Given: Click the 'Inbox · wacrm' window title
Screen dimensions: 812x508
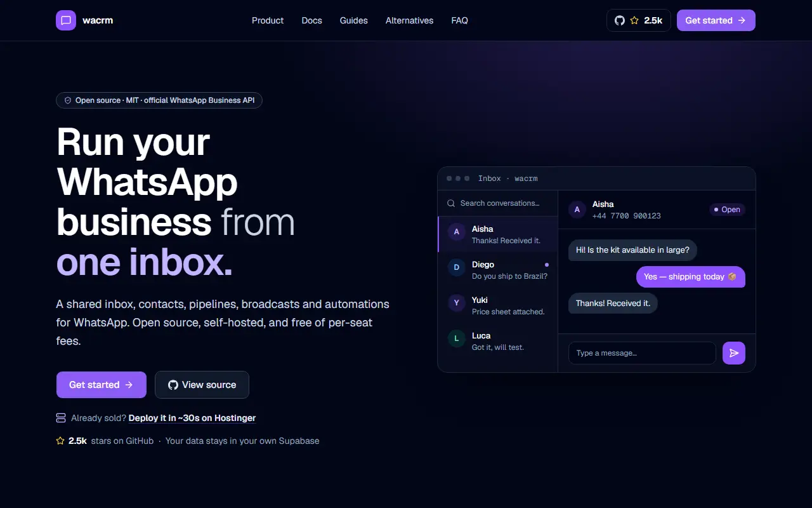Looking at the screenshot, I should coord(508,178).
